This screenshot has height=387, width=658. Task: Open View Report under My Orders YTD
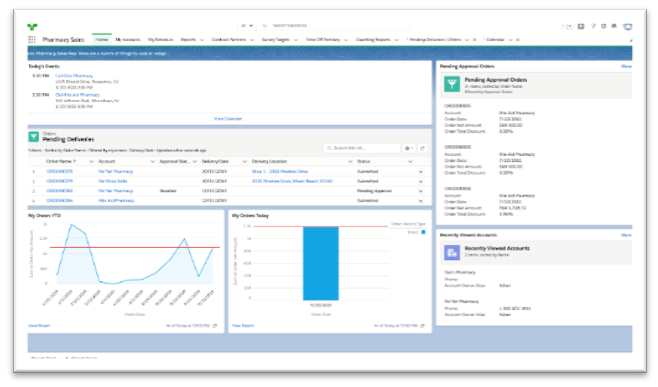(39, 326)
